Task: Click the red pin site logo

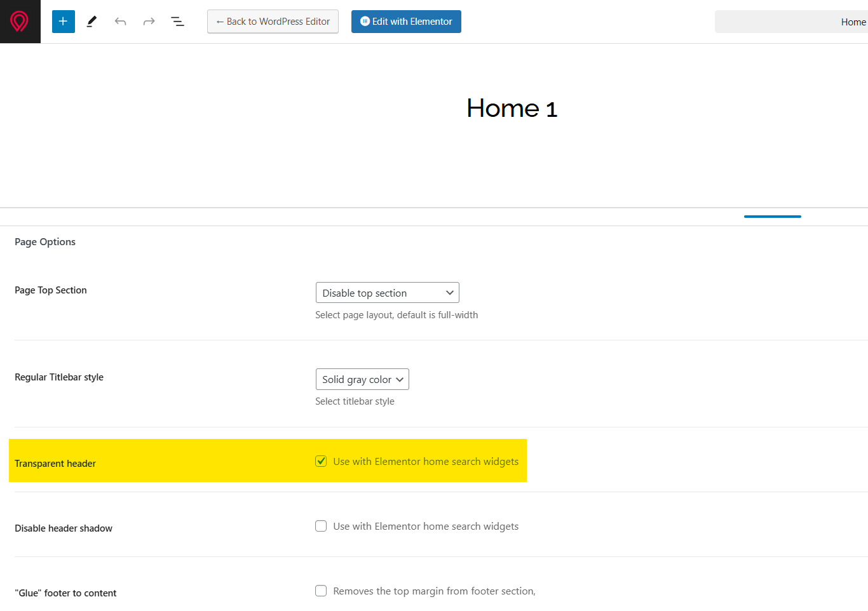Action: point(20,22)
